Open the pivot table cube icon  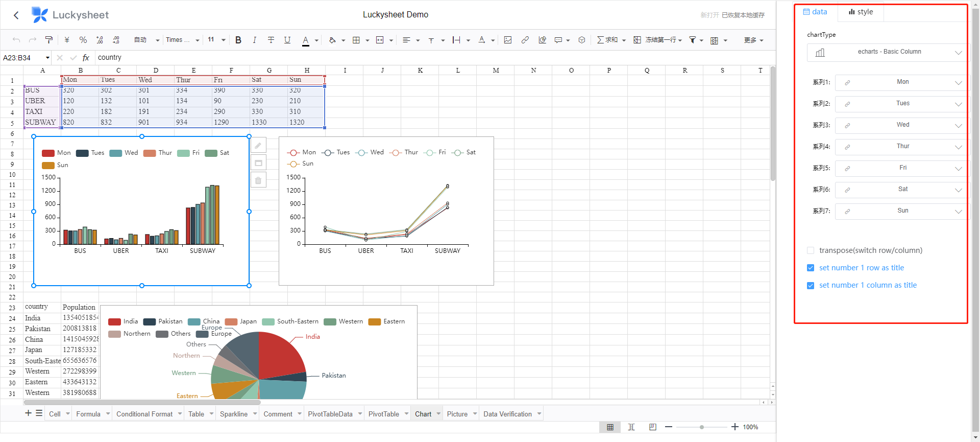coord(582,40)
